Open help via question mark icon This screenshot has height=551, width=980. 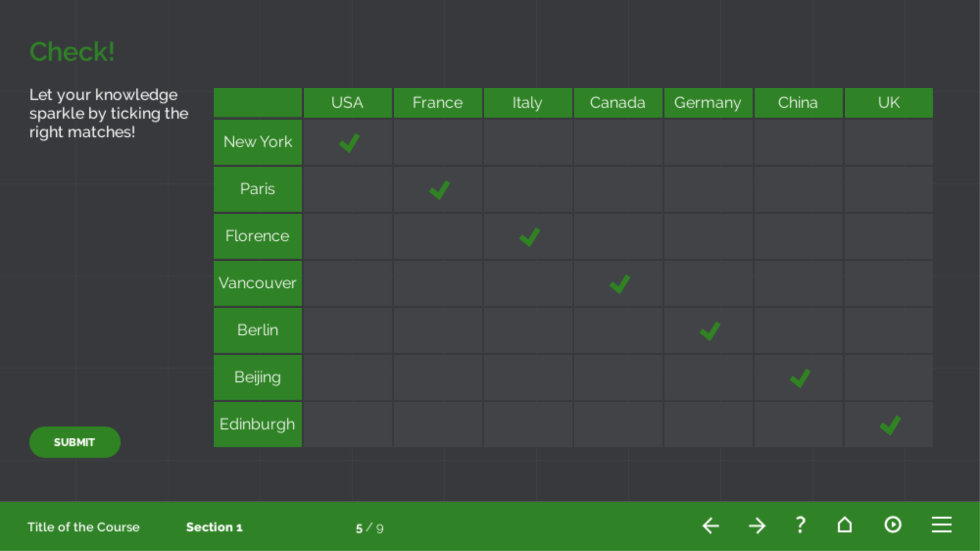800,525
